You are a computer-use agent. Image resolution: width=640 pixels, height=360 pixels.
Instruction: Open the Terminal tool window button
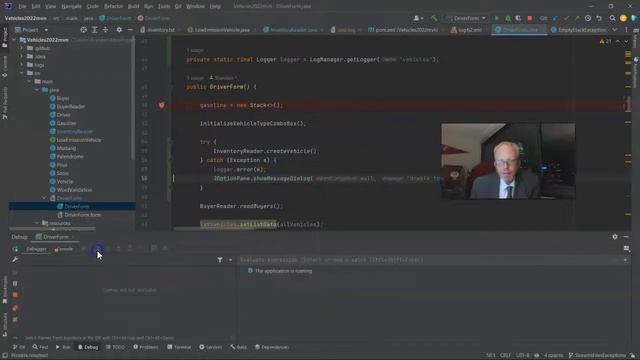pyautogui.click(x=179, y=347)
